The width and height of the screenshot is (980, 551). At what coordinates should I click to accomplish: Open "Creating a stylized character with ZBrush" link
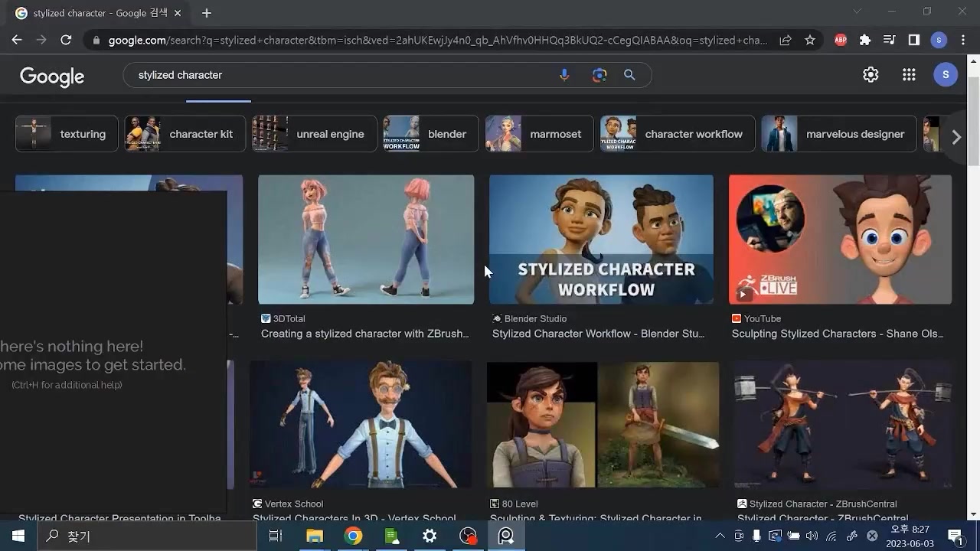click(x=364, y=334)
